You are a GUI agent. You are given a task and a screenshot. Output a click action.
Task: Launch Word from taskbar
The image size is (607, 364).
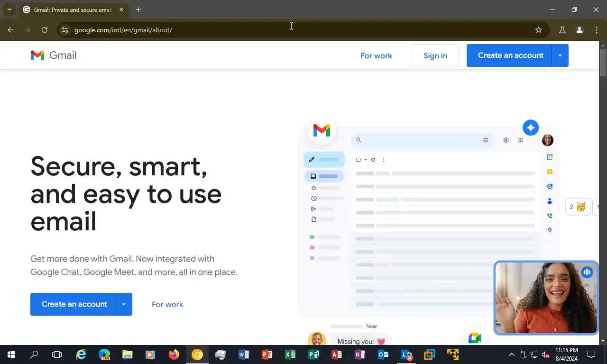coord(244,355)
